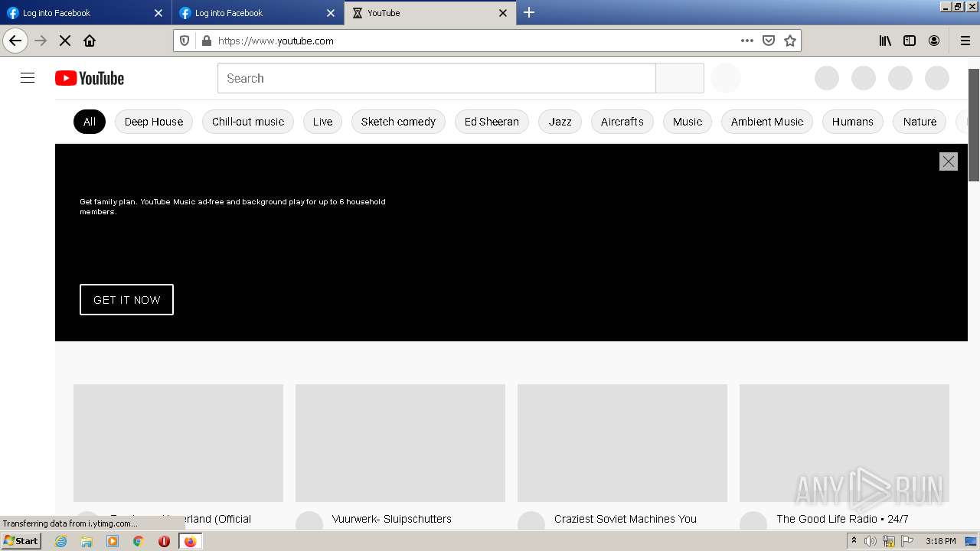
Task: Click Firefox taskbar button
Action: (190, 541)
